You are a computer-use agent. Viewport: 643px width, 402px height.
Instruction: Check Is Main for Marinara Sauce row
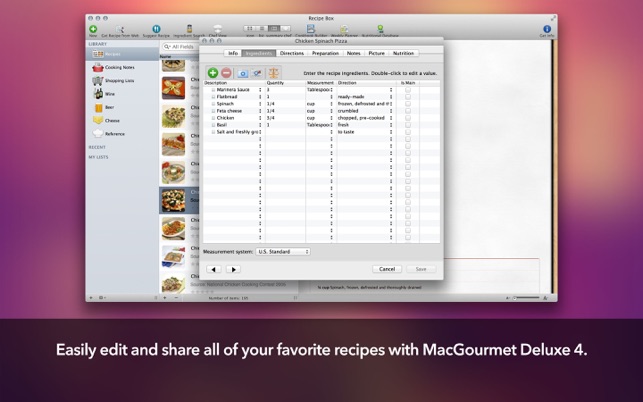[x=408, y=90]
